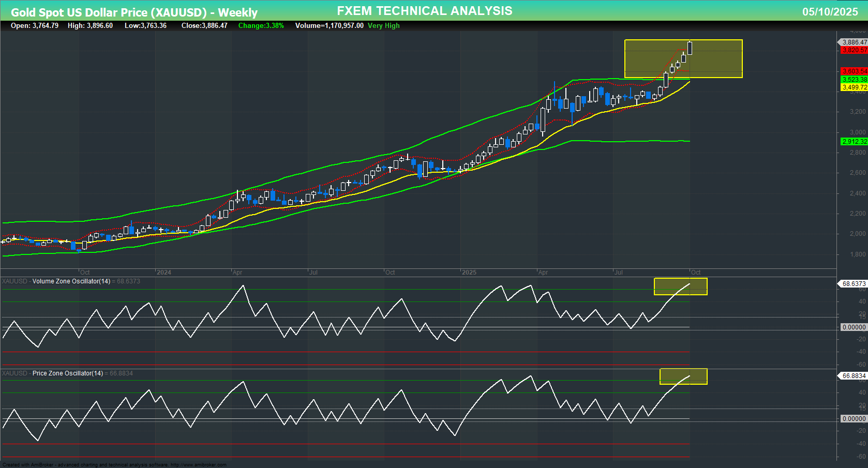This screenshot has height=468, width=868.
Task: Toggle the 66.8834 value tag in the PZO panel
Action: tap(854, 375)
